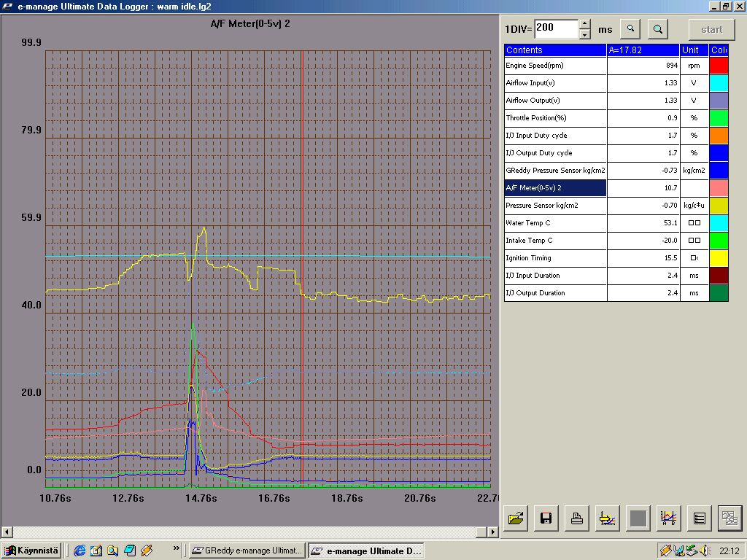Image resolution: width=747 pixels, height=560 pixels.
Task: Toggle the overlapping graphs button at bottom right
Action: click(729, 518)
